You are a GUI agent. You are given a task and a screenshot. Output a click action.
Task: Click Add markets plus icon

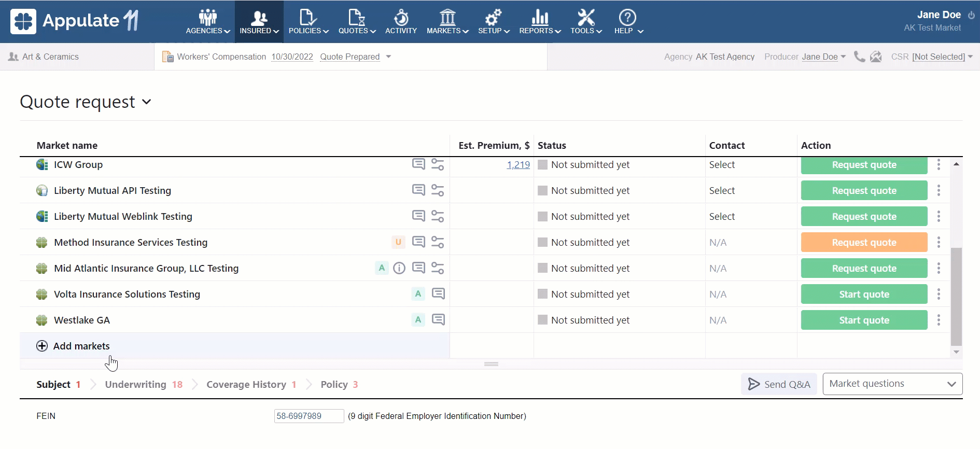pyautogui.click(x=42, y=346)
